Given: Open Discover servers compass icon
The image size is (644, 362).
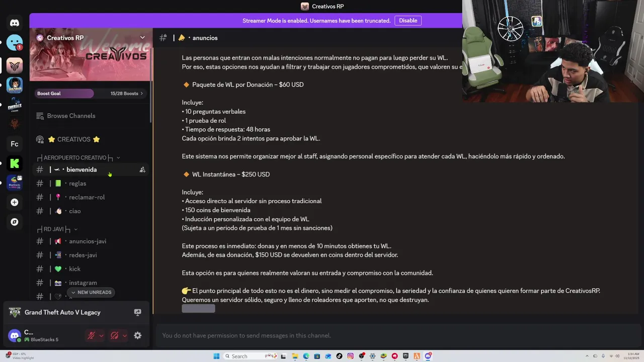Looking at the screenshot, I should (15, 222).
